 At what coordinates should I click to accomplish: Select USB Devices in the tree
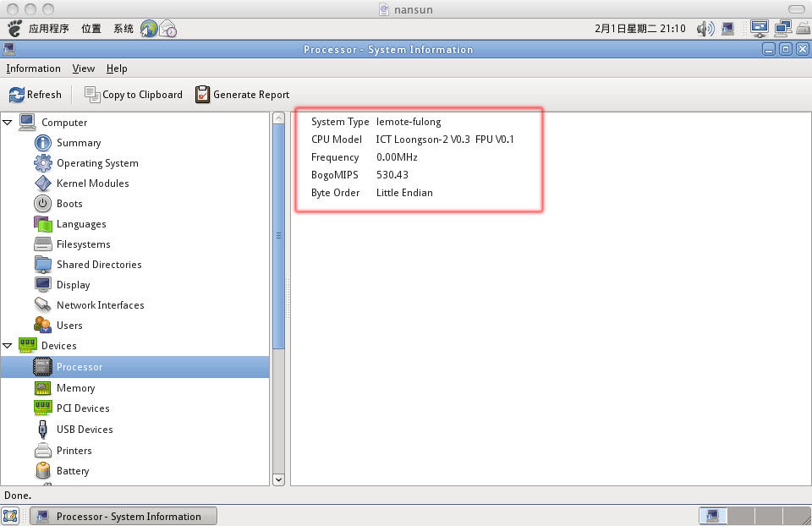[x=85, y=430]
